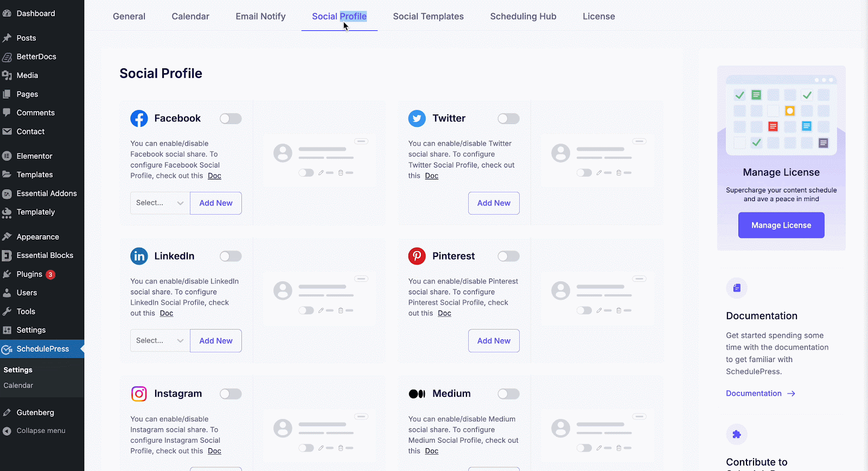Open the Facebook Doc link
This screenshot has width=868, height=471.
pyautogui.click(x=214, y=176)
